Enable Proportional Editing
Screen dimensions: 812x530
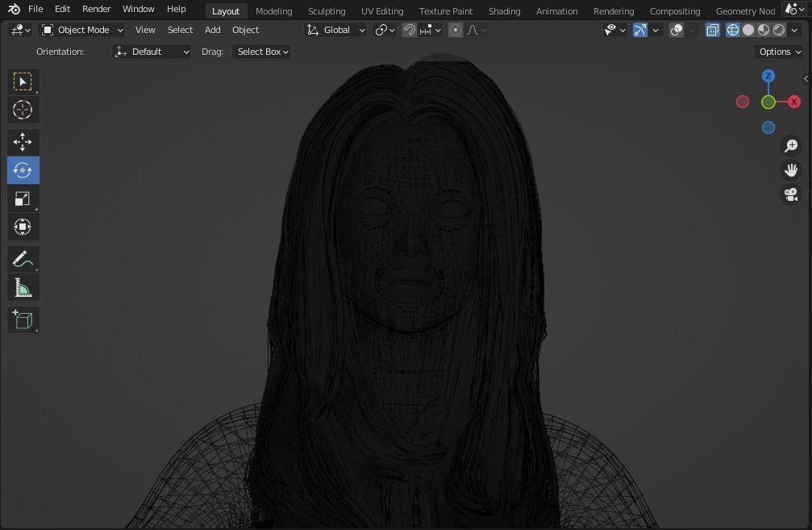(456, 30)
